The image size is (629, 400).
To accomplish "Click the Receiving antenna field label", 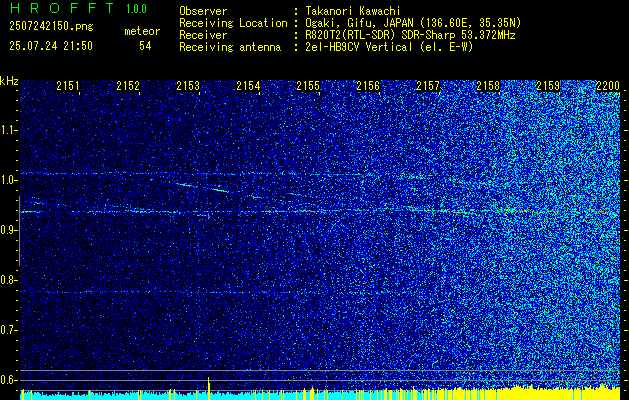I will (230, 47).
